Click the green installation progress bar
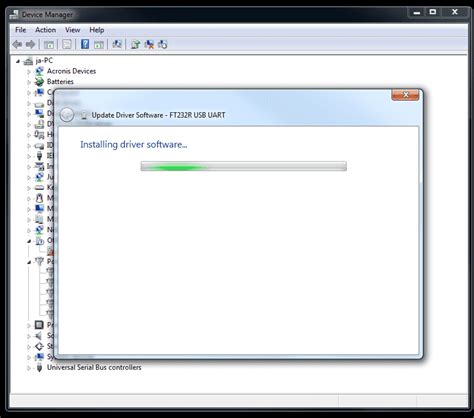 pos(244,166)
